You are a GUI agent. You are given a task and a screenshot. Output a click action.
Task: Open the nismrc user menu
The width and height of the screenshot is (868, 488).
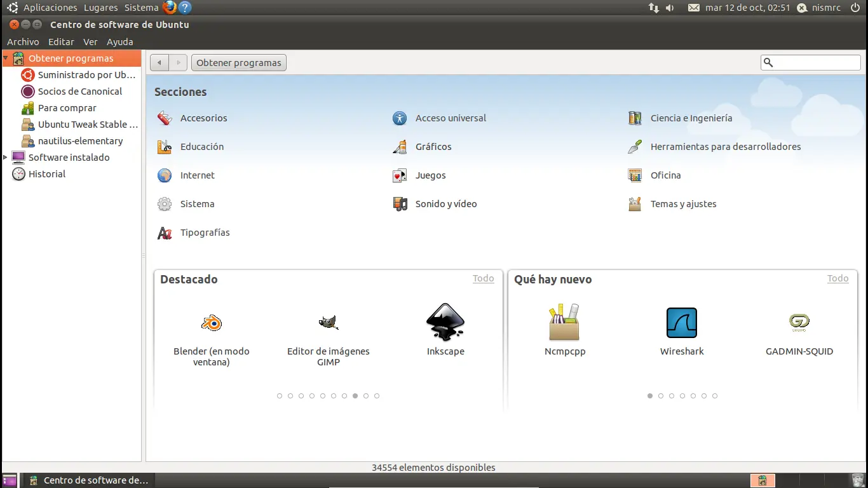click(820, 8)
